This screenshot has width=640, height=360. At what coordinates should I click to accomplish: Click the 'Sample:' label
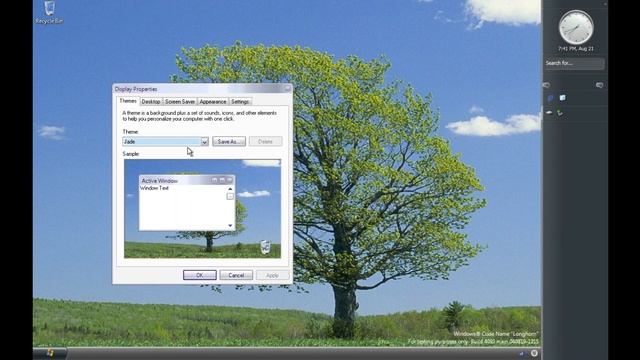(x=131, y=154)
